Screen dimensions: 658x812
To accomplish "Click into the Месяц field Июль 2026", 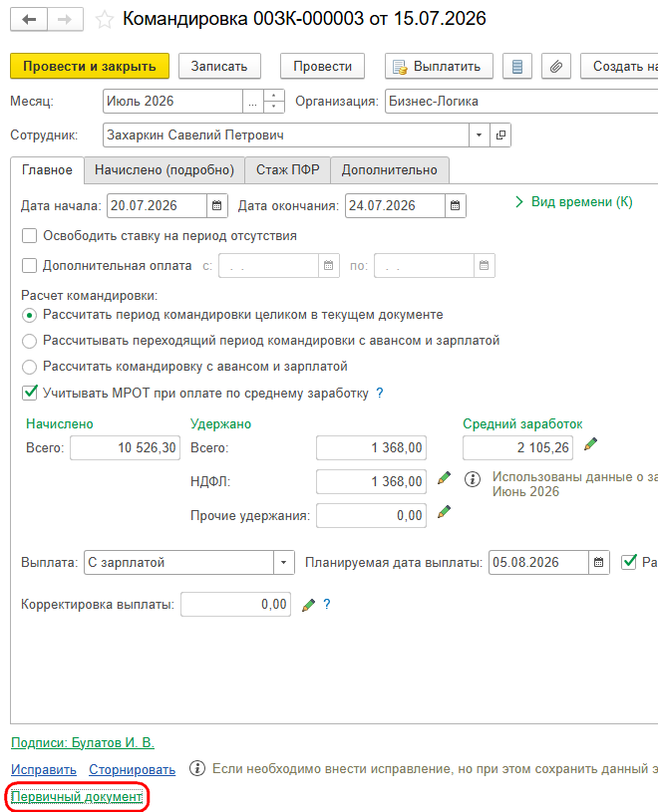I will tap(173, 102).
